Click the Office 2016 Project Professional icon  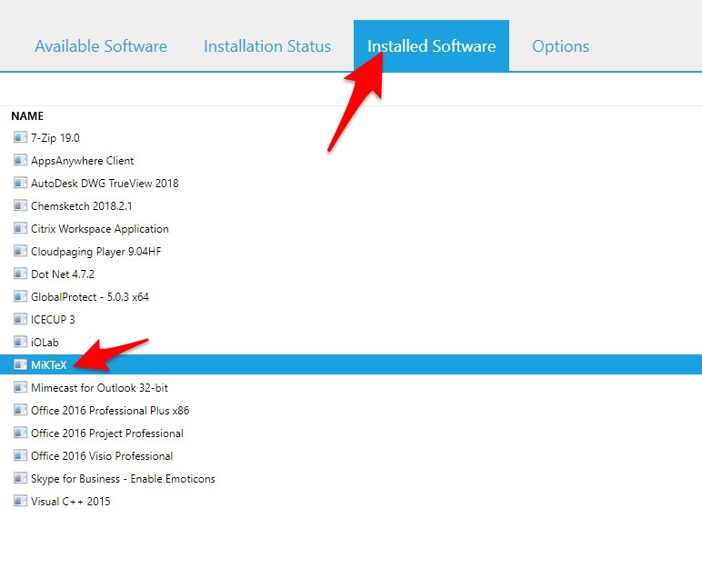tap(20, 433)
